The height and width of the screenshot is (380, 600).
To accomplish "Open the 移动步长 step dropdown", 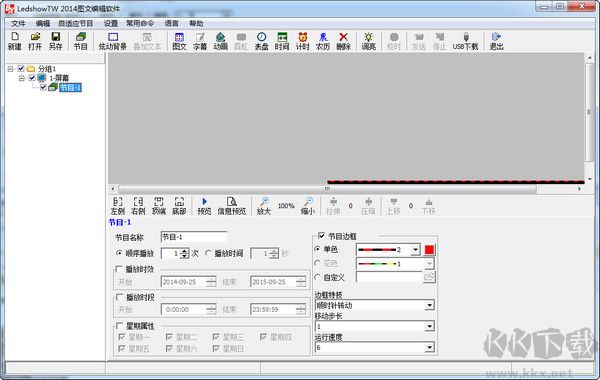I will coord(430,326).
